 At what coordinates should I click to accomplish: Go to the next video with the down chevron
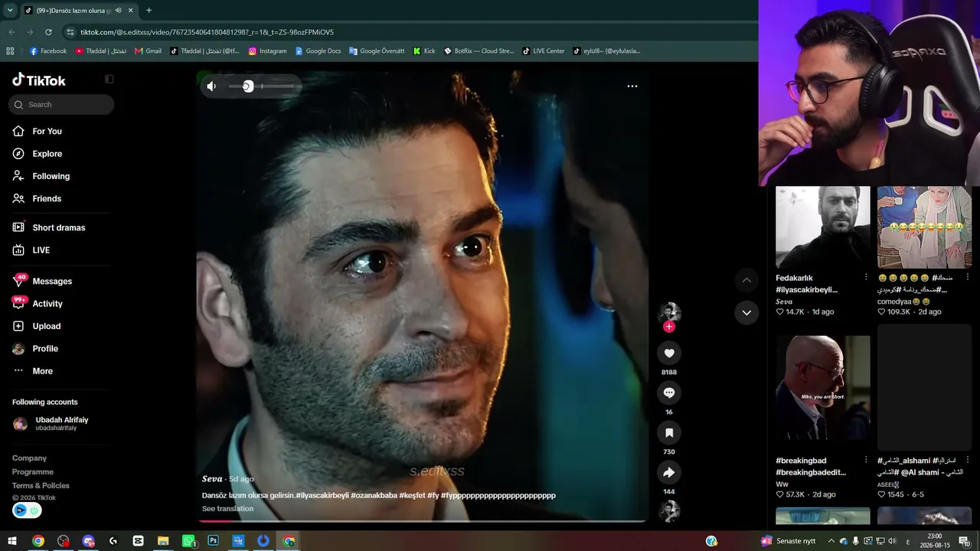746,312
